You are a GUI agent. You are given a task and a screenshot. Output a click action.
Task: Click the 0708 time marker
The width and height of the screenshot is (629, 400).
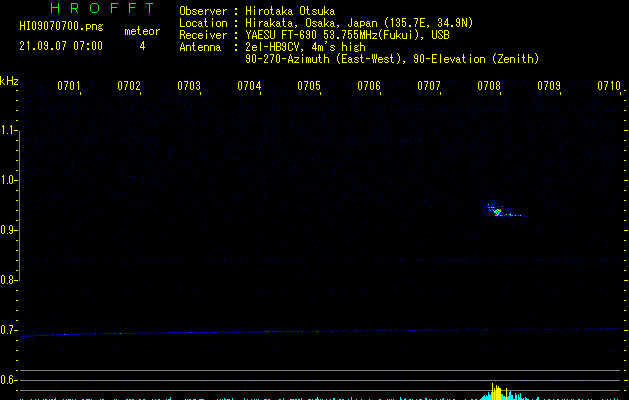click(489, 86)
